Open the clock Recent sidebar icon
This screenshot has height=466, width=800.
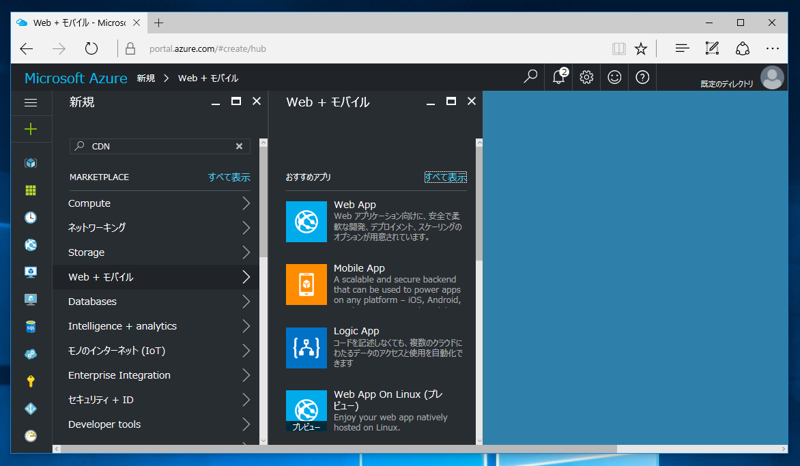[x=31, y=217]
